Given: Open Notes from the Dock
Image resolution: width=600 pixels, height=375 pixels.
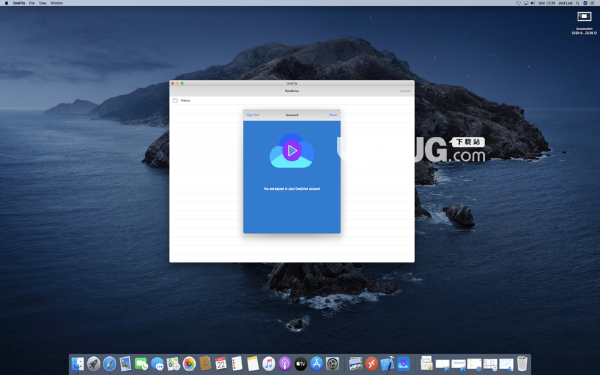Looking at the screenshot, I should pyautogui.click(x=253, y=364).
